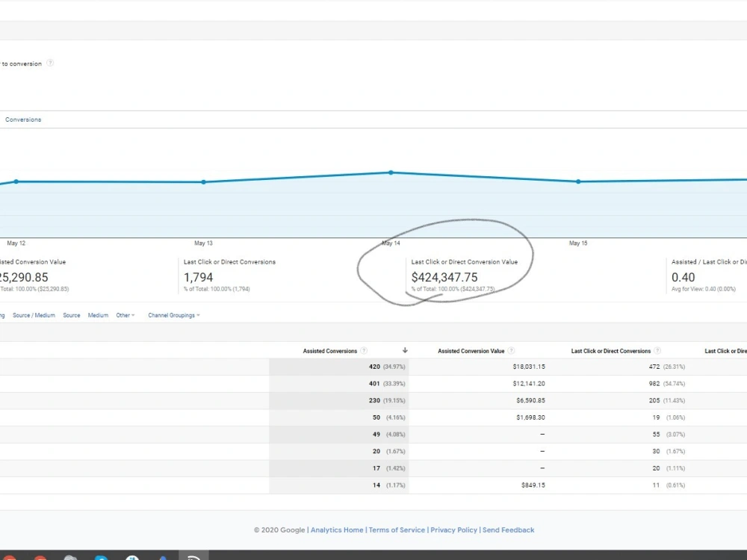Click the 17 assisted conversions cell
This screenshot has height=560, width=747.
click(376, 468)
